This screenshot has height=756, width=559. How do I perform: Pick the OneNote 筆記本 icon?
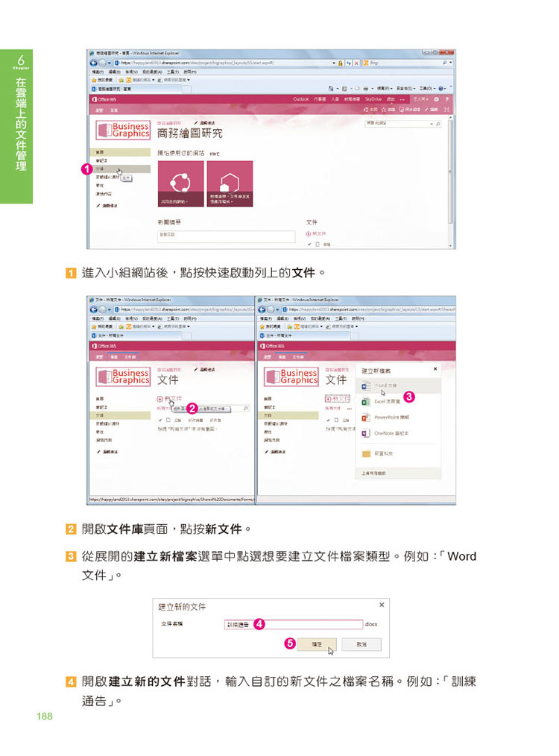[365, 433]
